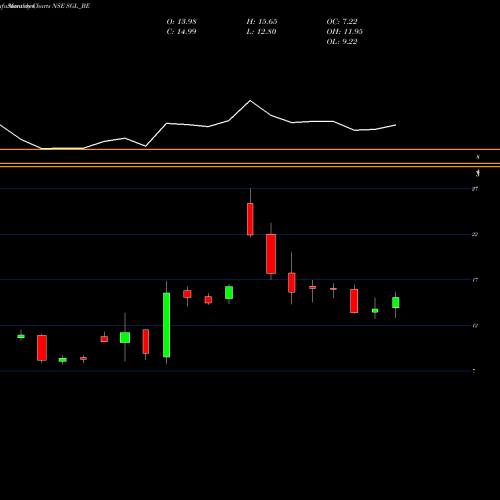Click the 'OH: 11.95' reading

pyautogui.click(x=344, y=32)
